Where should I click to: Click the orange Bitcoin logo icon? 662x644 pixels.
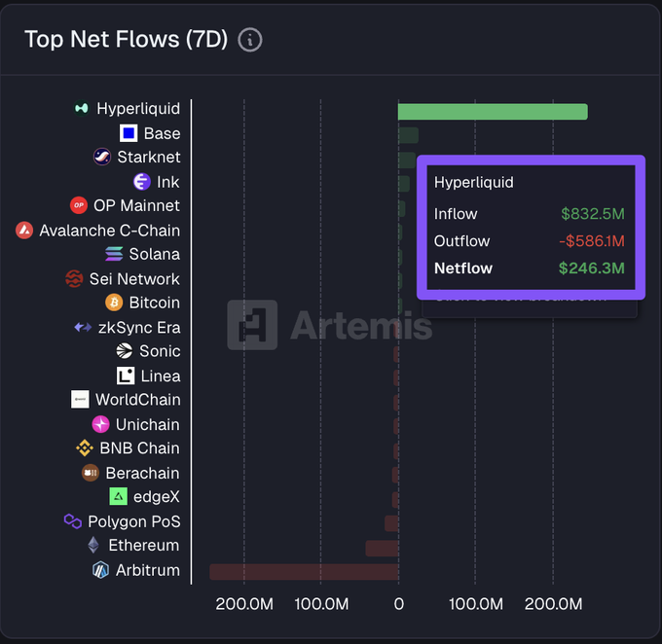pyautogui.click(x=113, y=303)
